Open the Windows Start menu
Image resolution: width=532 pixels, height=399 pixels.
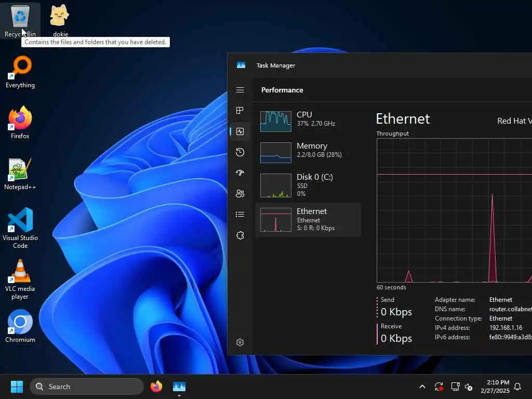coord(17,387)
